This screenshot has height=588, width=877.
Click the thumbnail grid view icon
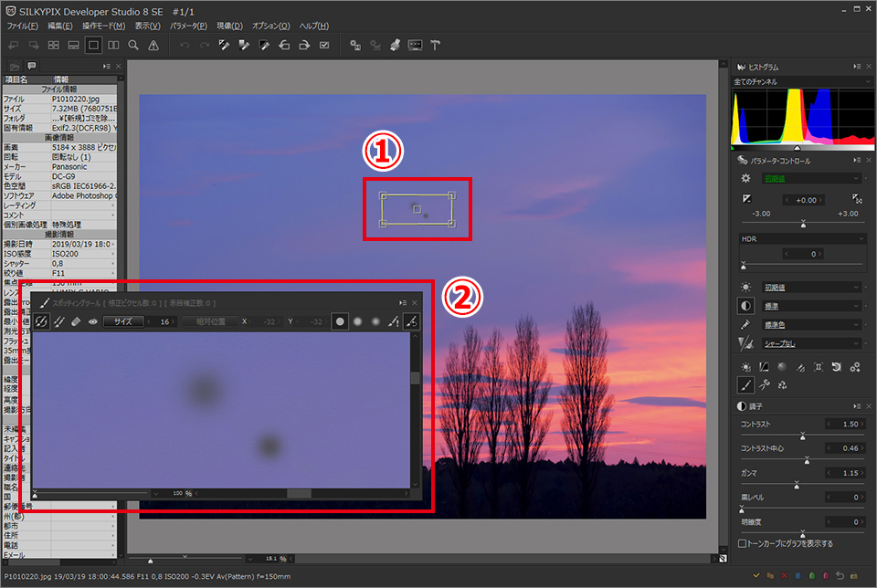coord(53,44)
